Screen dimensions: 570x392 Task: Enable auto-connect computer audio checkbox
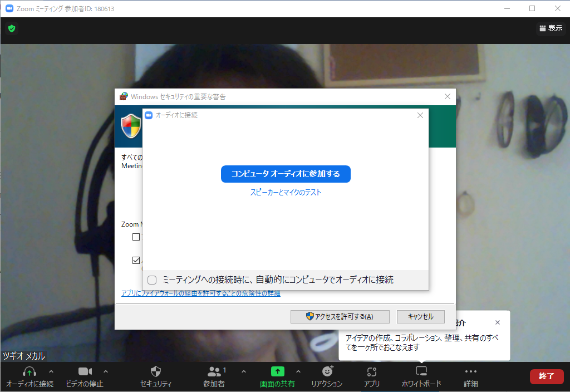point(152,280)
